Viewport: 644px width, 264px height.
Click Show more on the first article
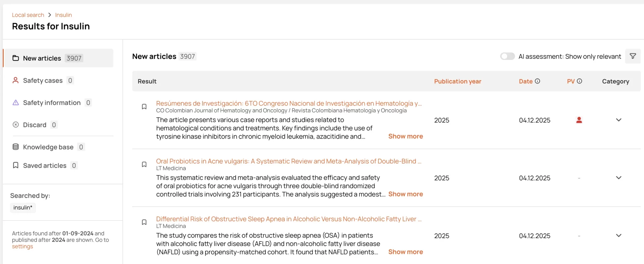point(406,136)
